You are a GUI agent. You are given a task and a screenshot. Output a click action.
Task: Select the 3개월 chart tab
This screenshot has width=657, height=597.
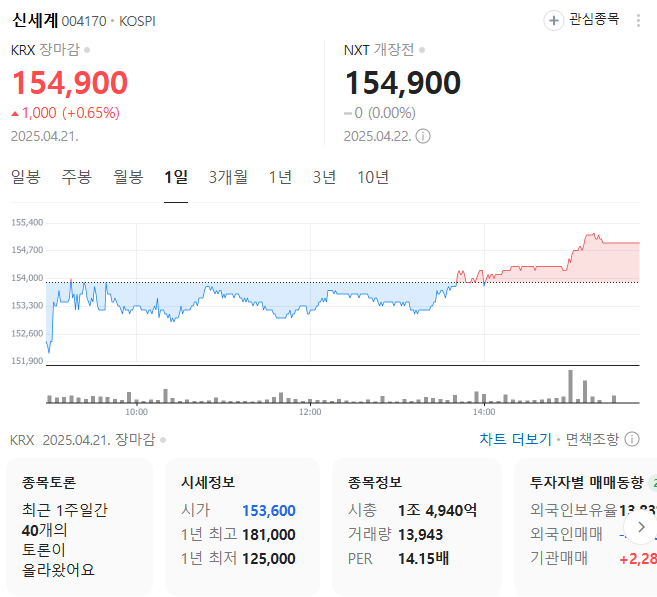point(228,177)
